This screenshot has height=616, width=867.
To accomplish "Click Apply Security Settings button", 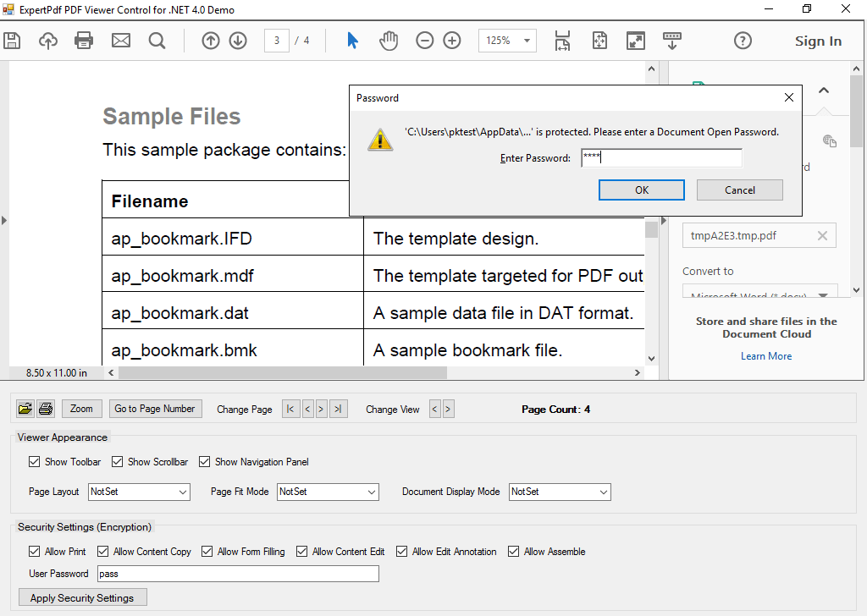I will (82, 597).
